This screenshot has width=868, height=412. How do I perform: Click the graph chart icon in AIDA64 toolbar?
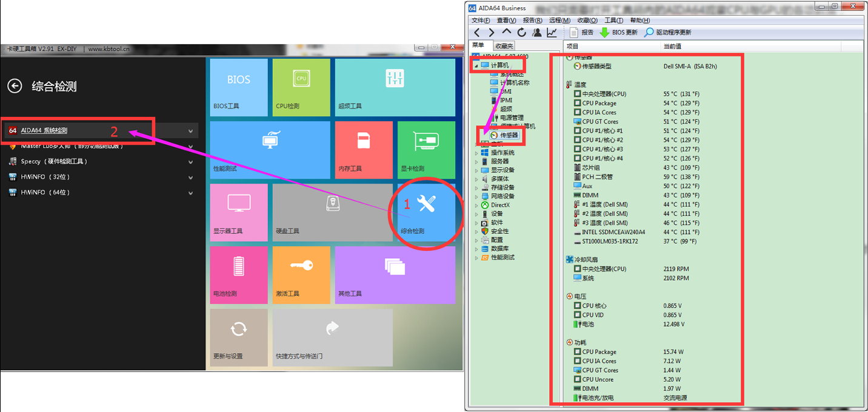coord(552,32)
